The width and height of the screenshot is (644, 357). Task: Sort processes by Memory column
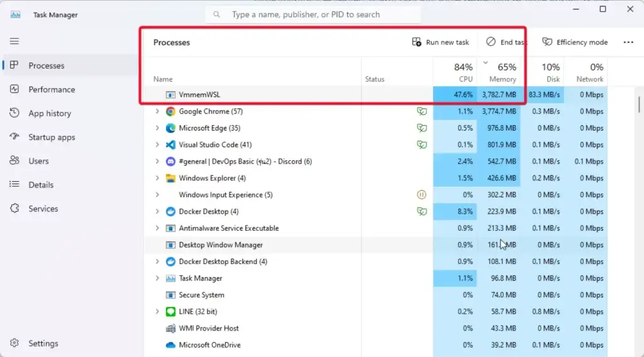[x=499, y=72]
